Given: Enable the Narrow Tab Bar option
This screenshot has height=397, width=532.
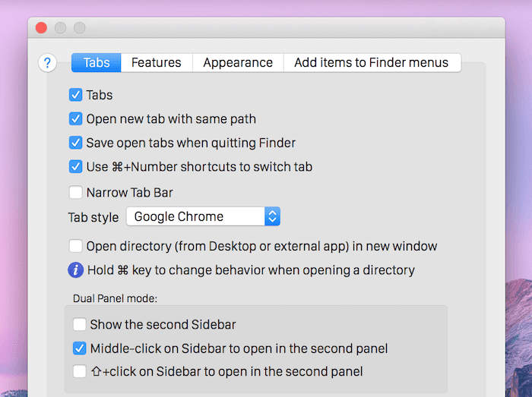Looking at the screenshot, I should click(x=75, y=192).
